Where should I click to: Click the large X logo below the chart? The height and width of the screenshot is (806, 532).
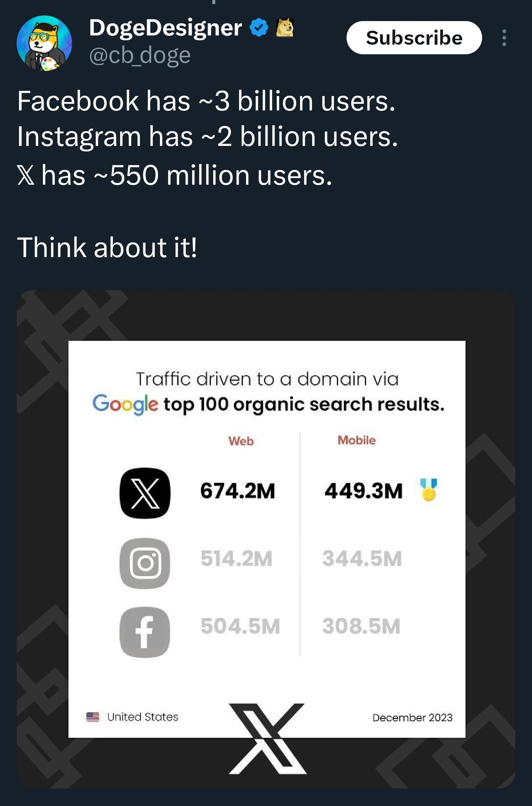pos(267,738)
